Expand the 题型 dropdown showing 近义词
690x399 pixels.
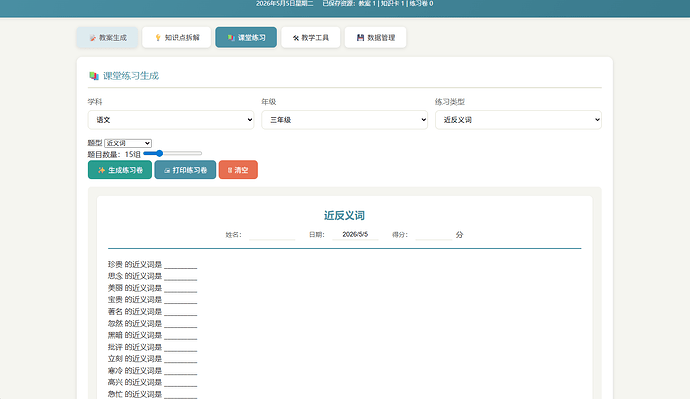click(128, 143)
